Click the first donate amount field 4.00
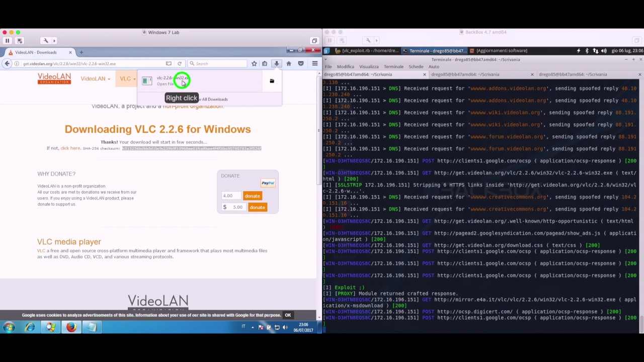The image size is (644, 362). [232, 196]
